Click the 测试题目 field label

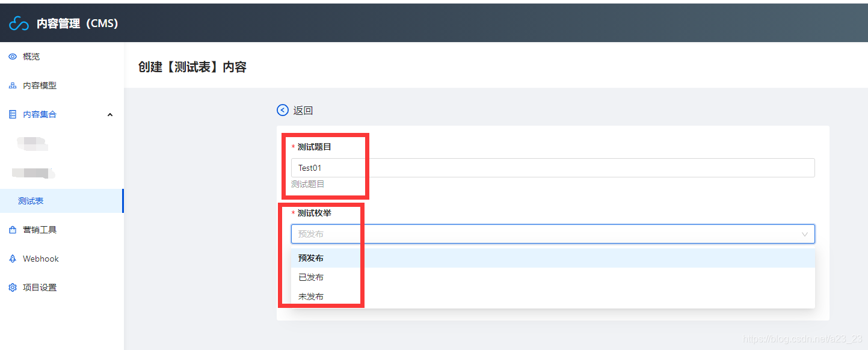point(314,147)
